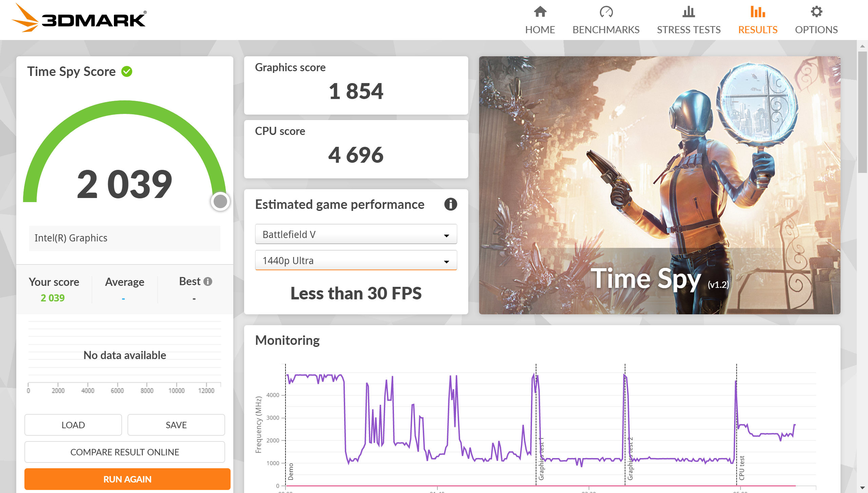Viewport: 868px width, 493px height.
Task: Click the Monitoring heading
Action: click(287, 340)
